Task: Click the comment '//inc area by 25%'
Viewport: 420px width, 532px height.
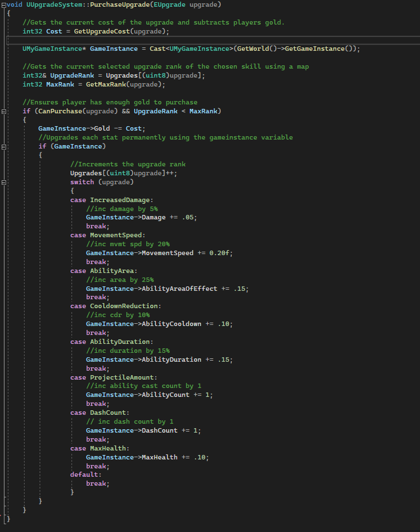Action: [x=120, y=280]
